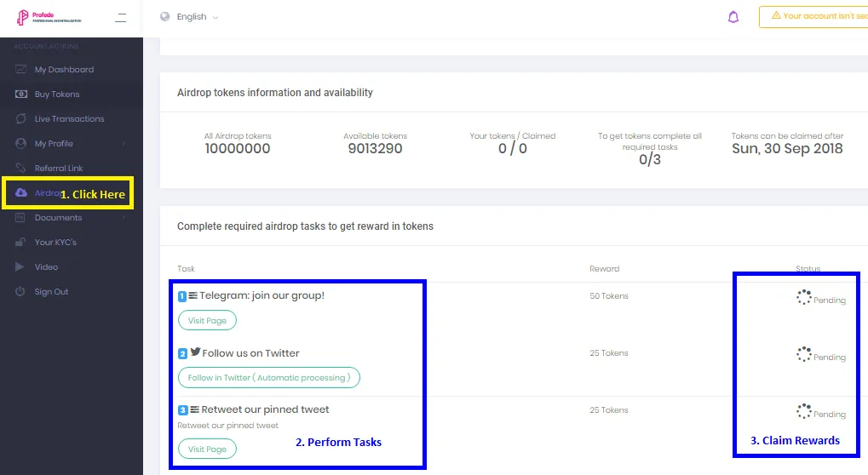Click the My Dashboard chart icon
This screenshot has height=475, width=868.
click(x=20, y=69)
